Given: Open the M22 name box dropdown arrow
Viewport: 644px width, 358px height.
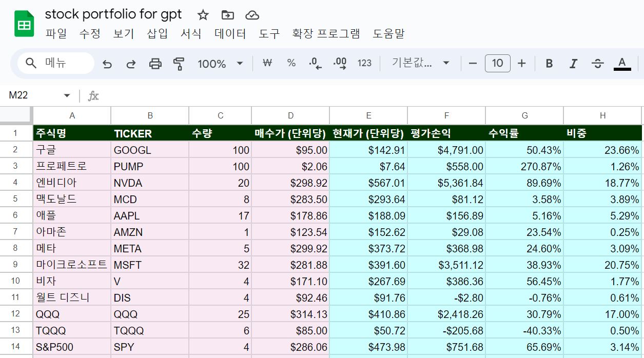Looking at the screenshot, I should pos(67,95).
